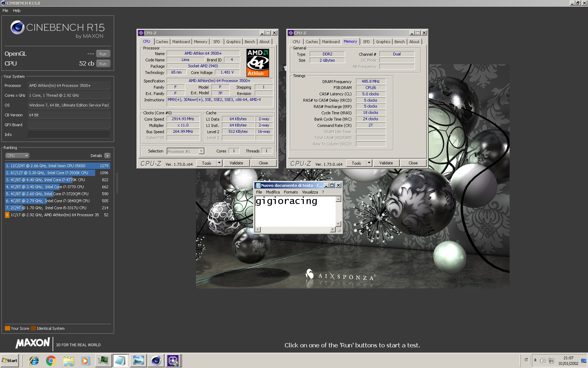Screen dimensions: 588x368
Task: Open Caches tab in left CPU-Z window
Action: tap(162, 42)
